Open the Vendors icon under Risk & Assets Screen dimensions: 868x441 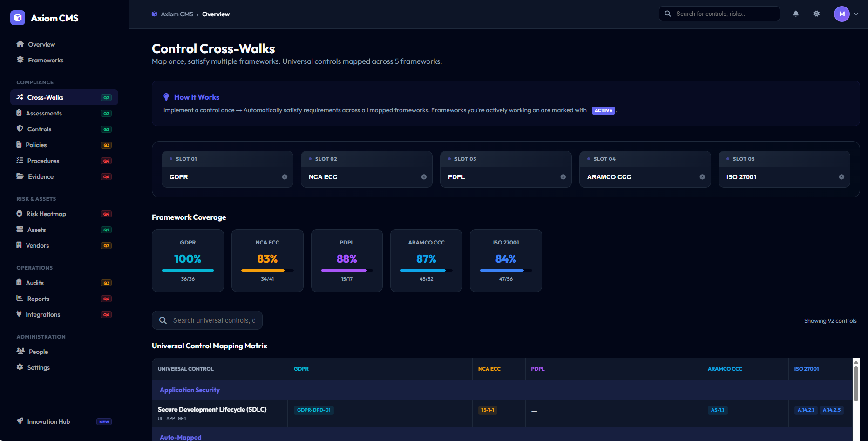point(19,245)
